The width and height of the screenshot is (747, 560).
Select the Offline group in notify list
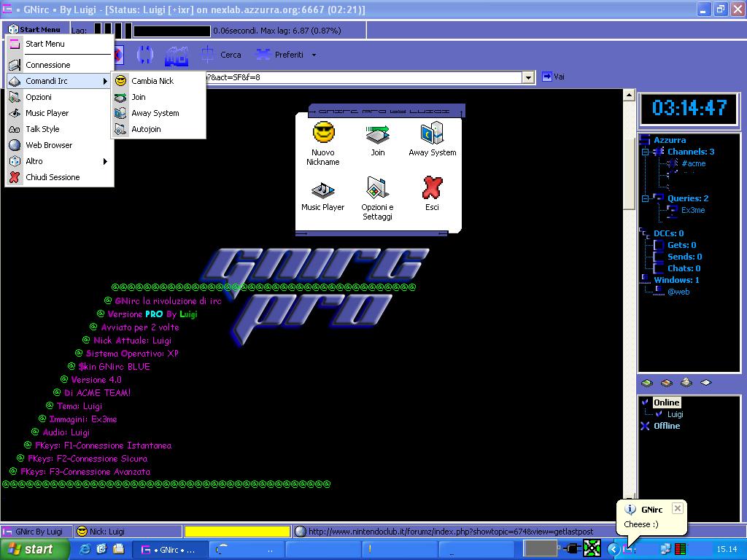coord(666,426)
